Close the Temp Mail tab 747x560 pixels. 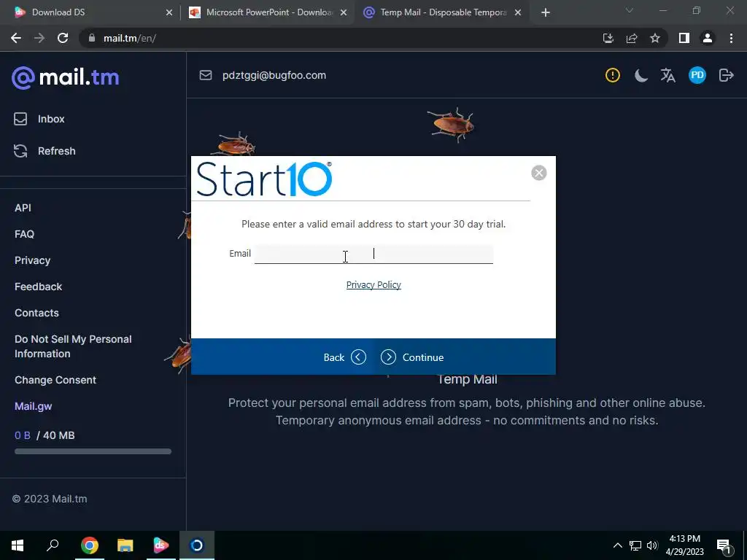coord(519,13)
